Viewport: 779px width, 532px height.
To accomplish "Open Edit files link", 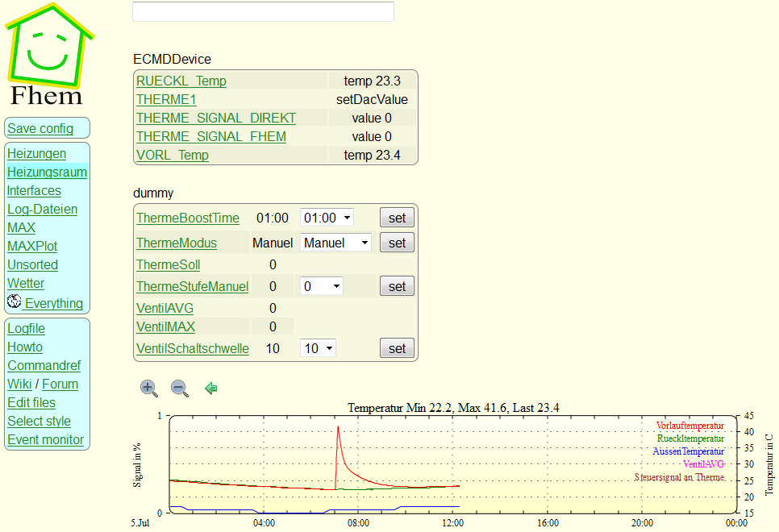I will coord(31,403).
